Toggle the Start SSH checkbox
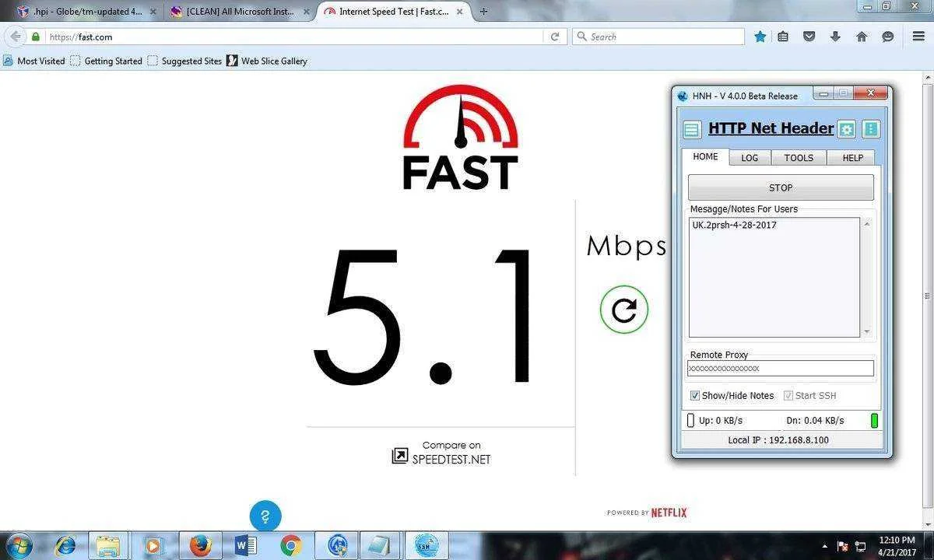 (788, 395)
